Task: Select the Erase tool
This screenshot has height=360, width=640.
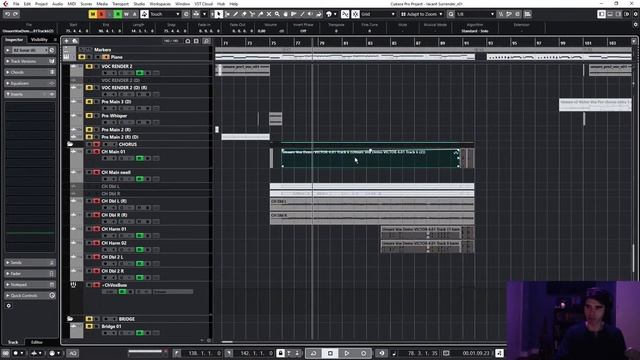Action: (x=244, y=14)
